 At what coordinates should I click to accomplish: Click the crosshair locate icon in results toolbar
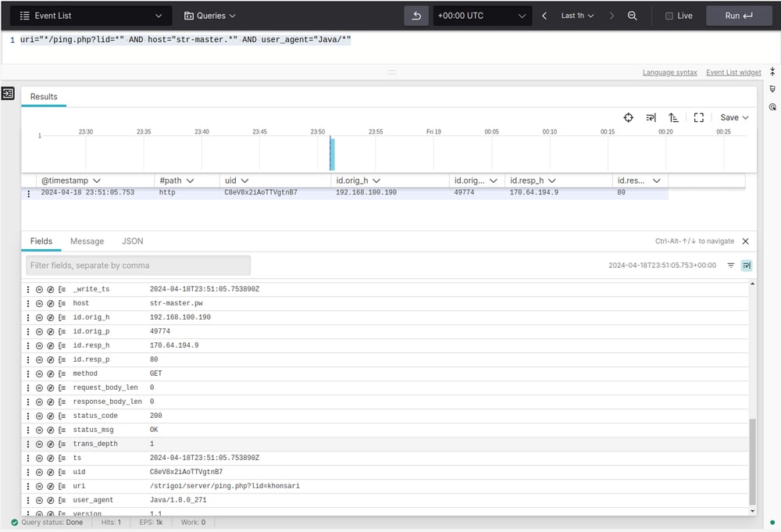coord(628,117)
